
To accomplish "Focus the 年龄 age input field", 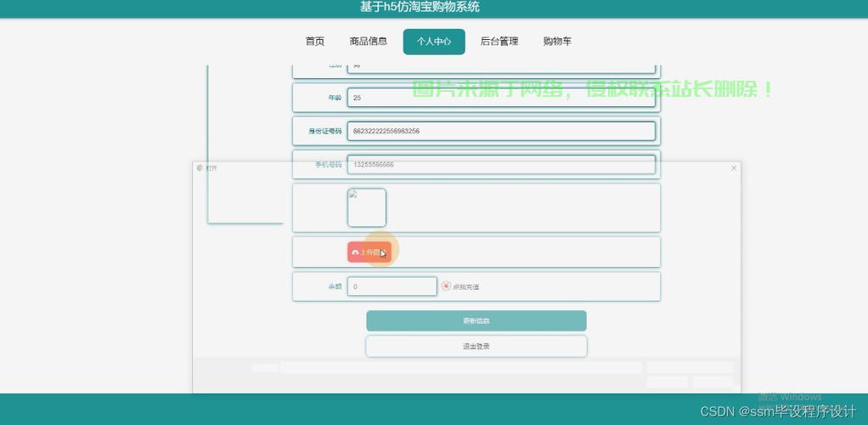I will pos(501,98).
